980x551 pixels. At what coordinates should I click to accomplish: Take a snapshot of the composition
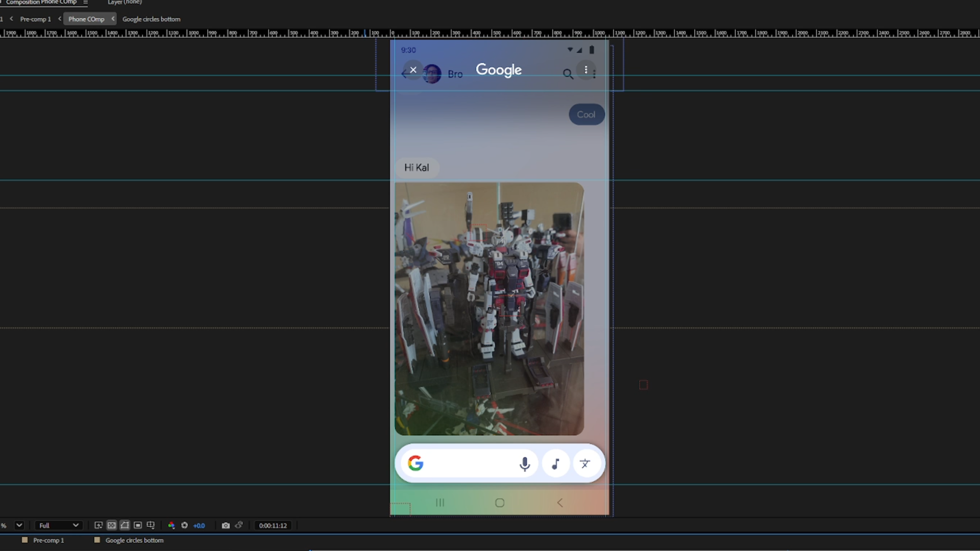pos(226,525)
